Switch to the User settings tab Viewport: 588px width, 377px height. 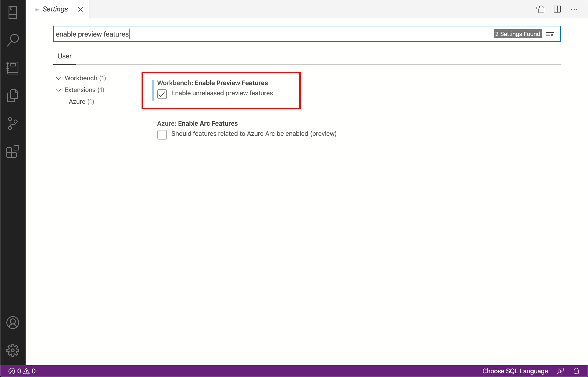[x=64, y=56]
